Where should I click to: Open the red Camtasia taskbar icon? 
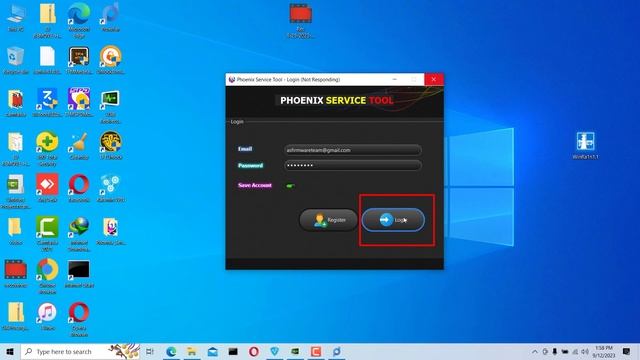tap(316, 351)
